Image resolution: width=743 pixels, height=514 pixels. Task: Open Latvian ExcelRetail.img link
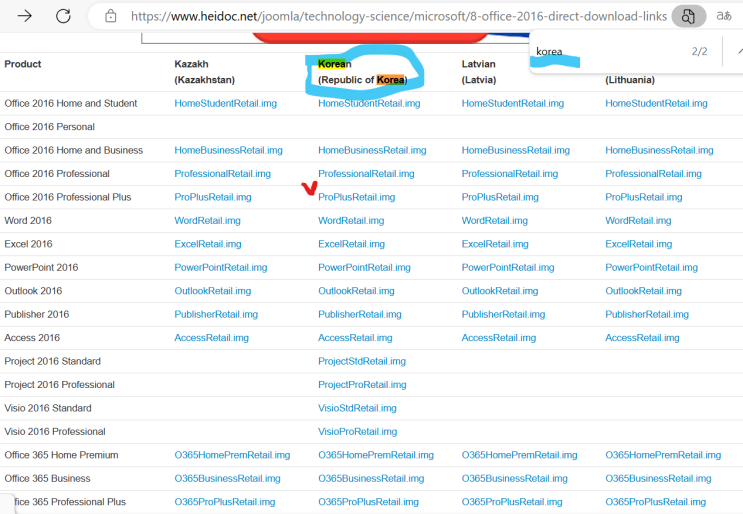[x=495, y=244]
